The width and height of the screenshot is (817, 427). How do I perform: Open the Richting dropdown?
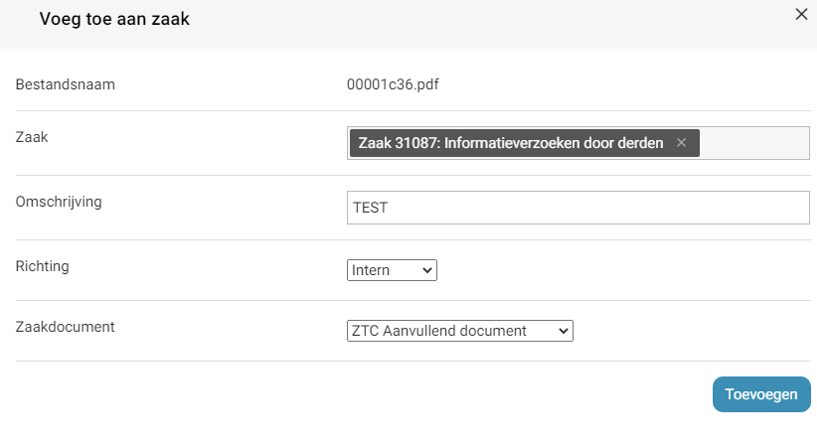(392, 270)
